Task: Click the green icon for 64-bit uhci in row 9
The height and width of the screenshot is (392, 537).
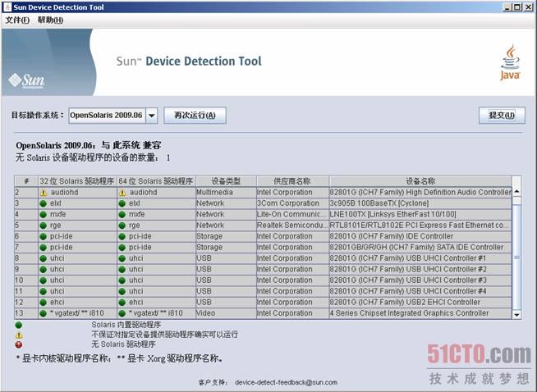Action: coord(122,269)
